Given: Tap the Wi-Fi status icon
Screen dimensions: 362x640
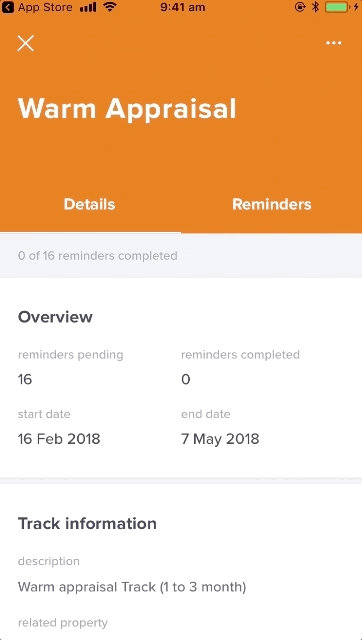Looking at the screenshot, I should (110, 7).
